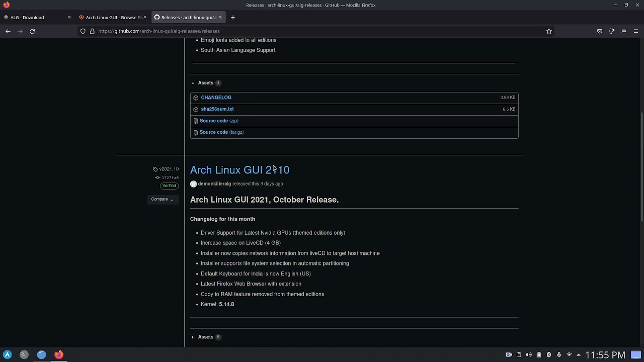Download Source code (tar.gz)
The image size is (644, 362).
pyautogui.click(x=221, y=132)
